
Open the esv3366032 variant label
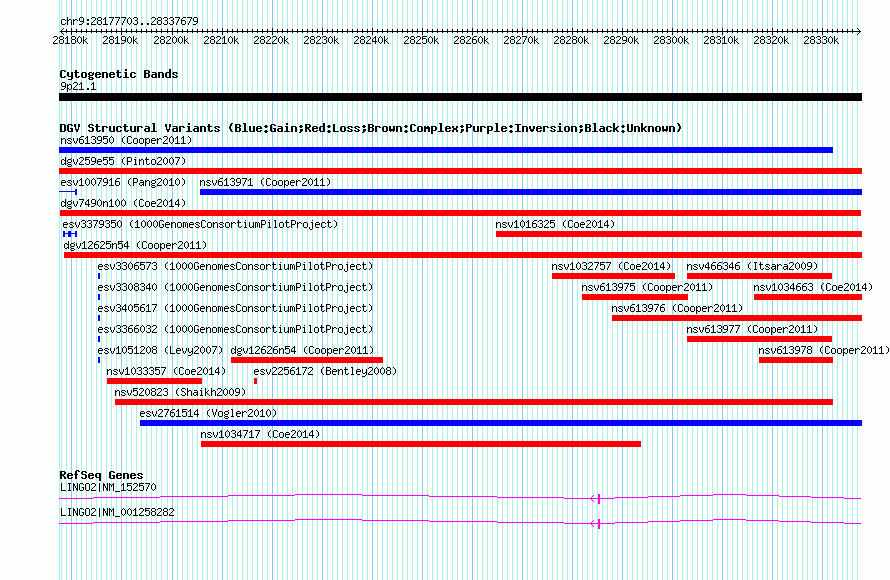click(x=235, y=329)
